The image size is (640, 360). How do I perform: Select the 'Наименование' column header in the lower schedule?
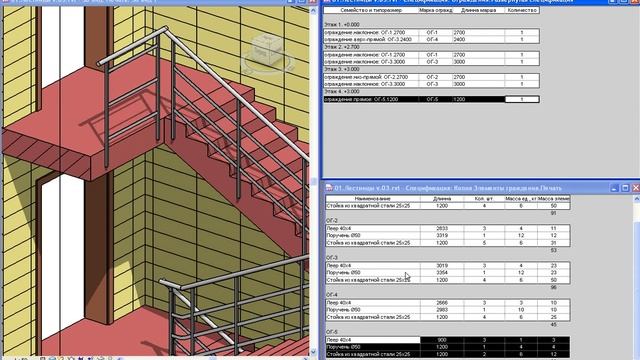[373, 199]
